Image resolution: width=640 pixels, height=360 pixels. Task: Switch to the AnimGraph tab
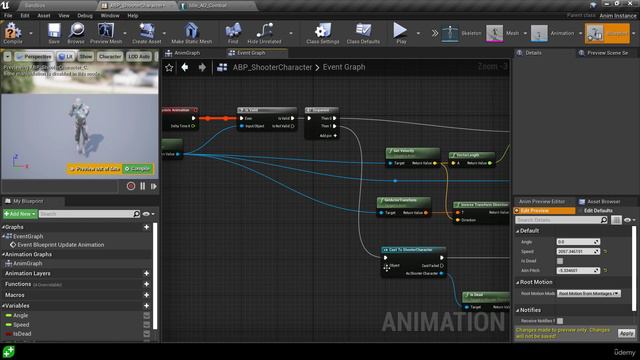pos(183,53)
